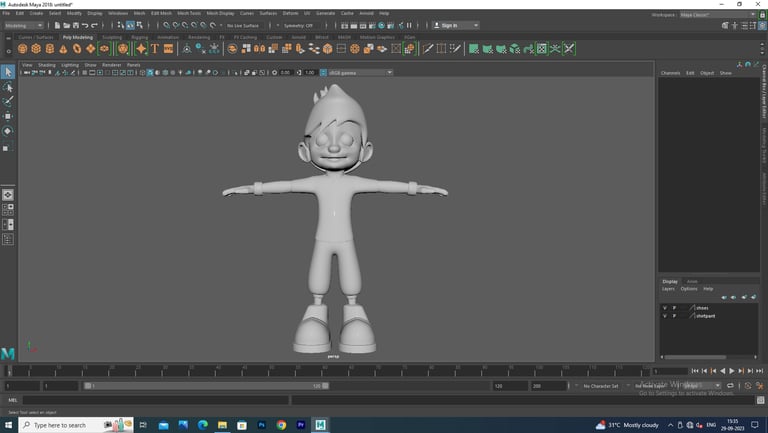Image resolution: width=768 pixels, height=433 pixels.
Task: Switch to the Display layer tab
Action: 670,282
